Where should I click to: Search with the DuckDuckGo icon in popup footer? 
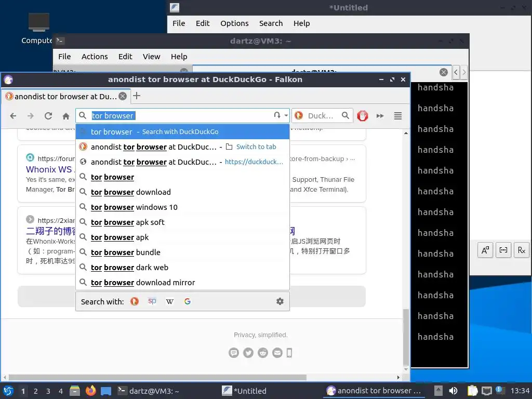[x=135, y=301]
